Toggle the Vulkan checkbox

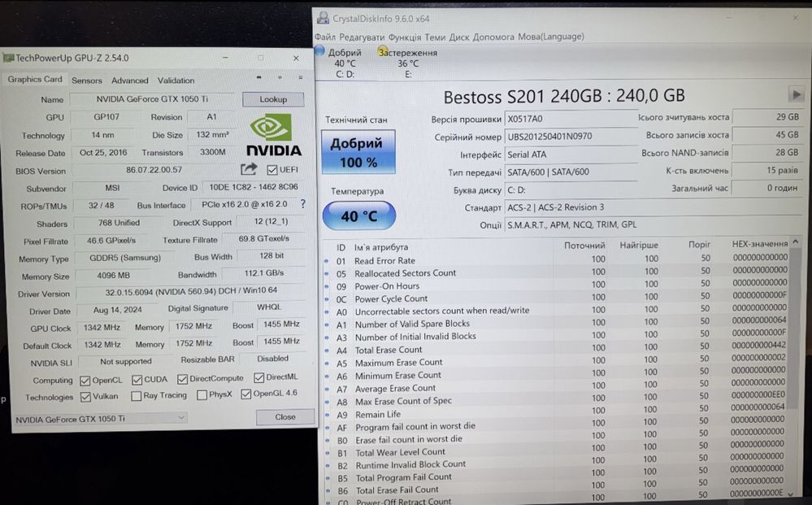(x=85, y=398)
